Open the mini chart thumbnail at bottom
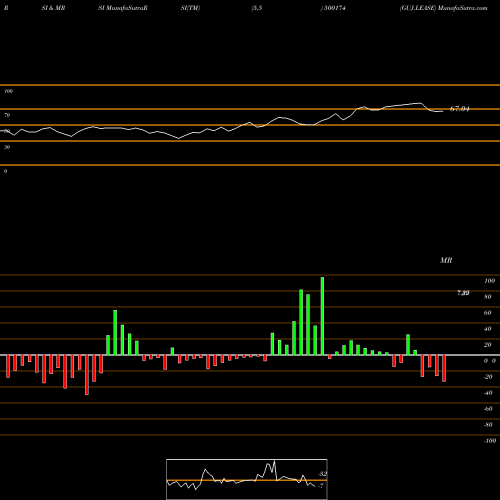 pyautogui.click(x=247, y=479)
